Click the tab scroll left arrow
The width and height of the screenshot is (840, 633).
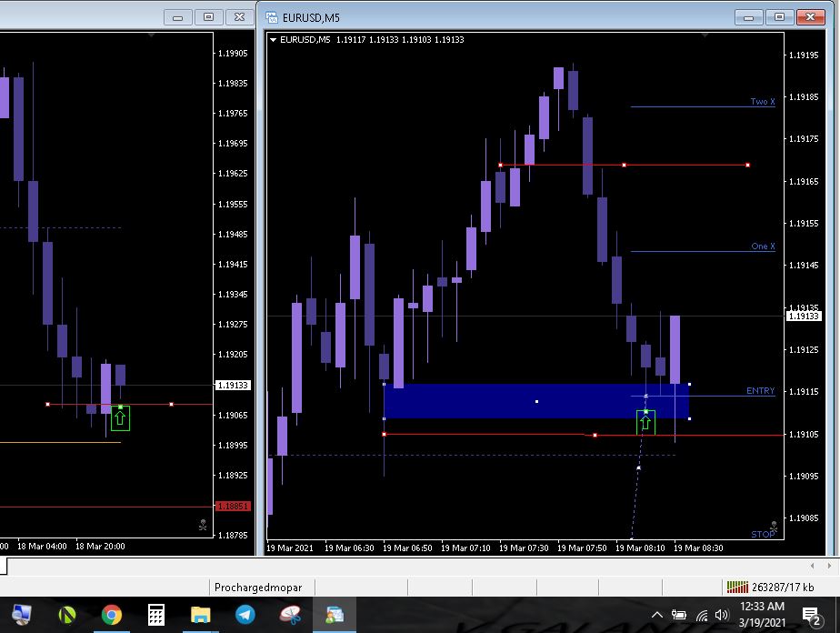coord(812,566)
